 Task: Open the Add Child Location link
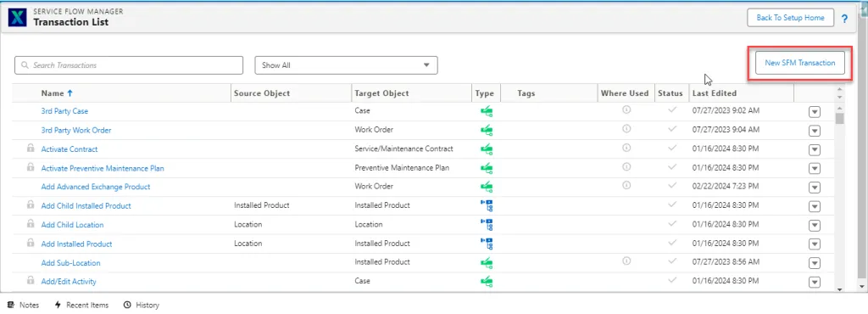(72, 224)
